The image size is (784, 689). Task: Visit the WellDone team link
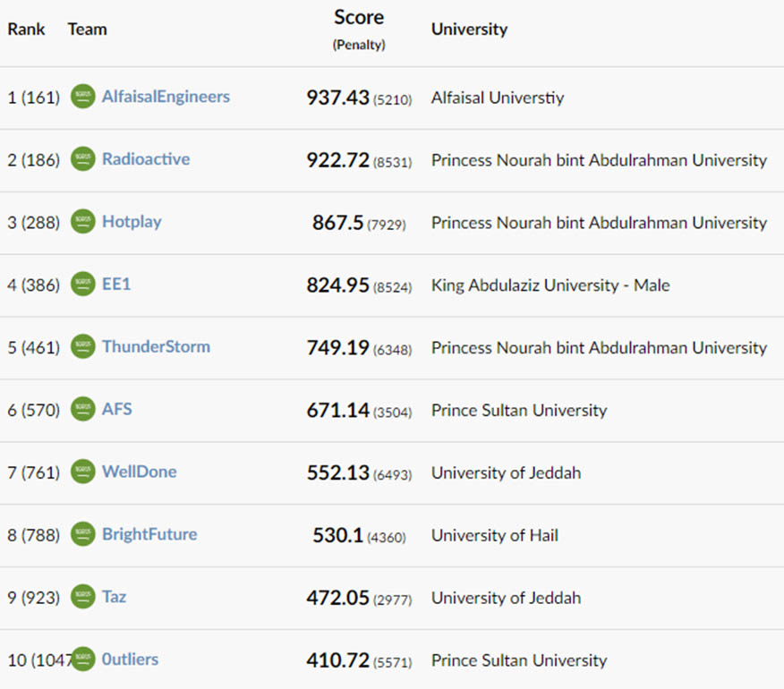tap(140, 472)
